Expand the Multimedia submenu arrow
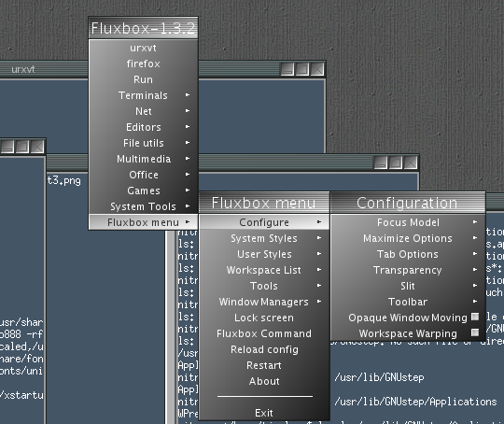Screen dimensions: 504x424 click(188, 159)
